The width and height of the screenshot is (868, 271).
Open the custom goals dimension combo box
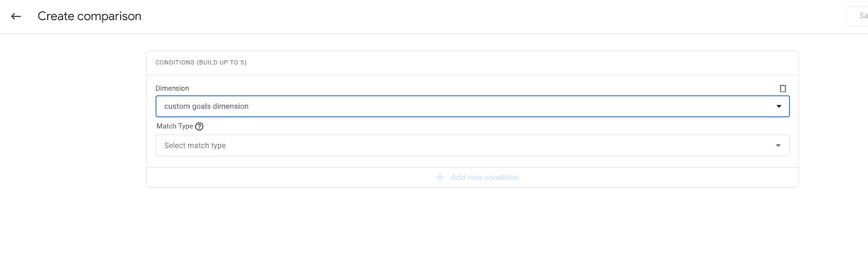473,106
